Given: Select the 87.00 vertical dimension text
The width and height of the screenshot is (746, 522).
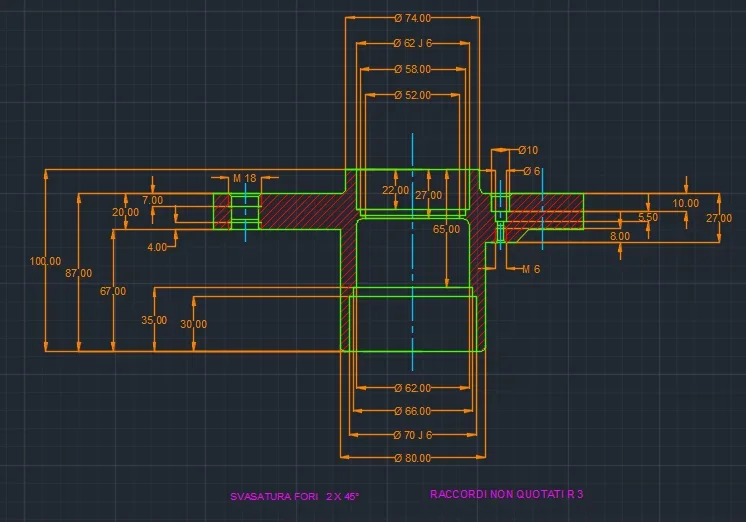Looking at the screenshot, I should (x=78, y=273).
